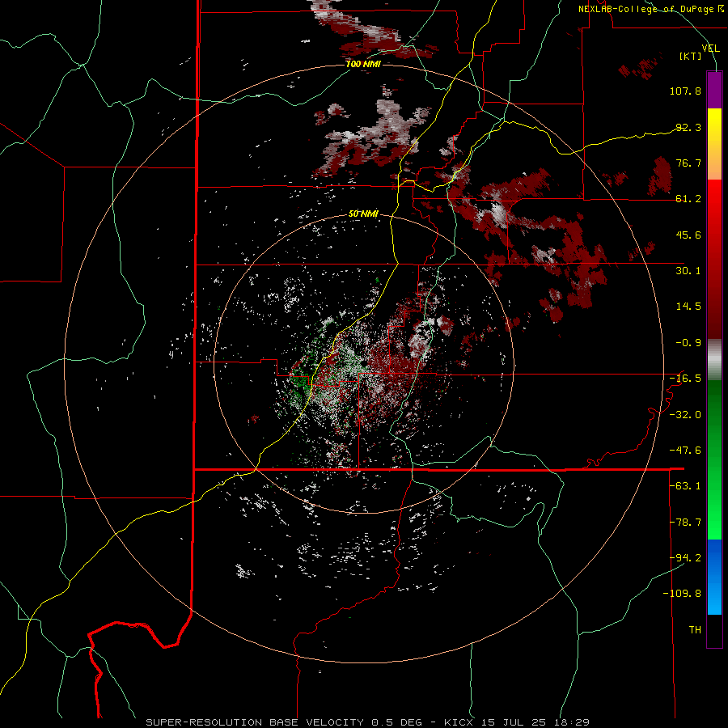Click the [KT] units label
Viewport: 728px width, 728px height.
coord(691,56)
